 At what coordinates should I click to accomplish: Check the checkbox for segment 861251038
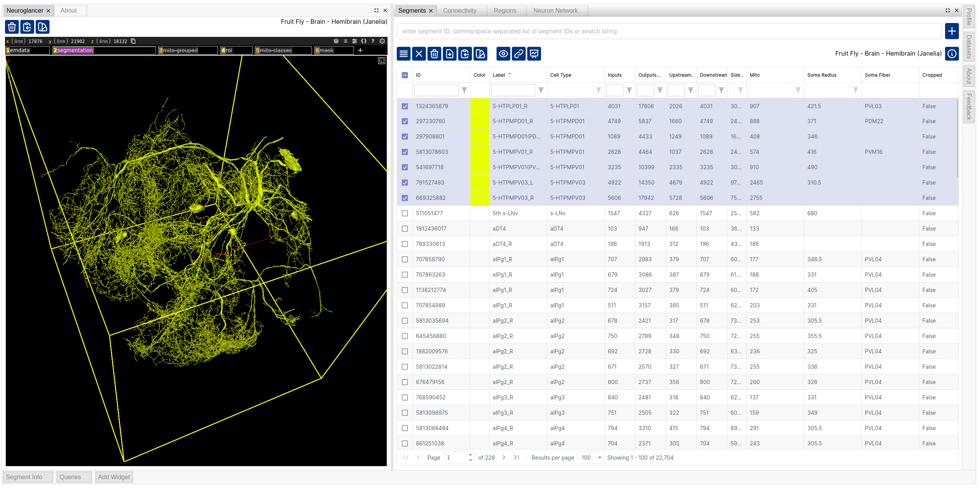coord(405,443)
